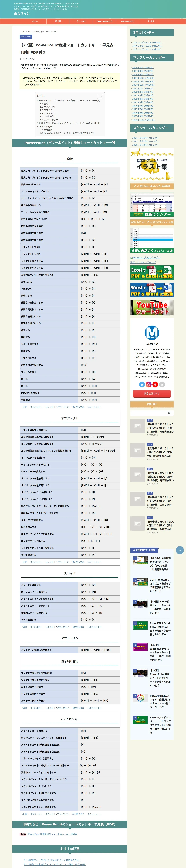Click the 新しいスライドを追加する row
The image size is (186, 868).
[x=70, y=592]
